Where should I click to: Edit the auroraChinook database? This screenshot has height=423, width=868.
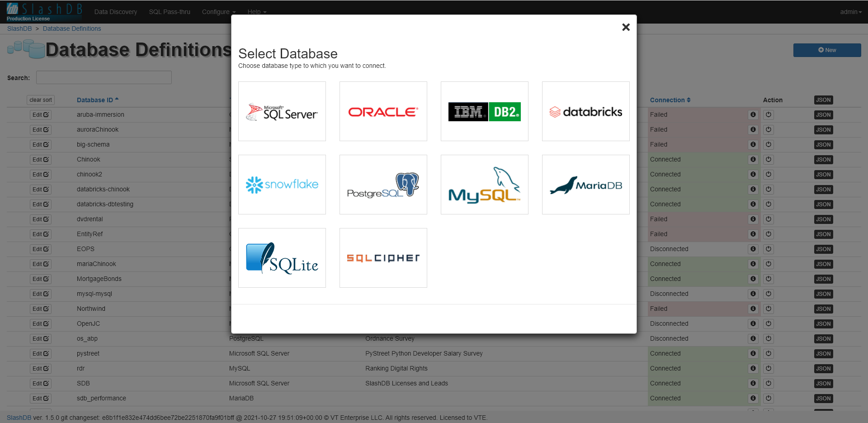pyautogui.click(x=41, y=130)
